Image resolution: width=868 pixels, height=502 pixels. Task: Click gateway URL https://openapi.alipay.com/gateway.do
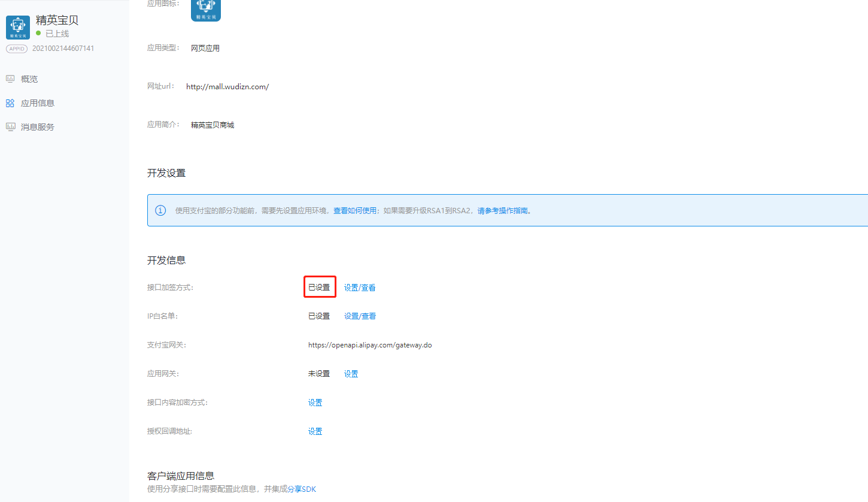click(x=370, y=346)
